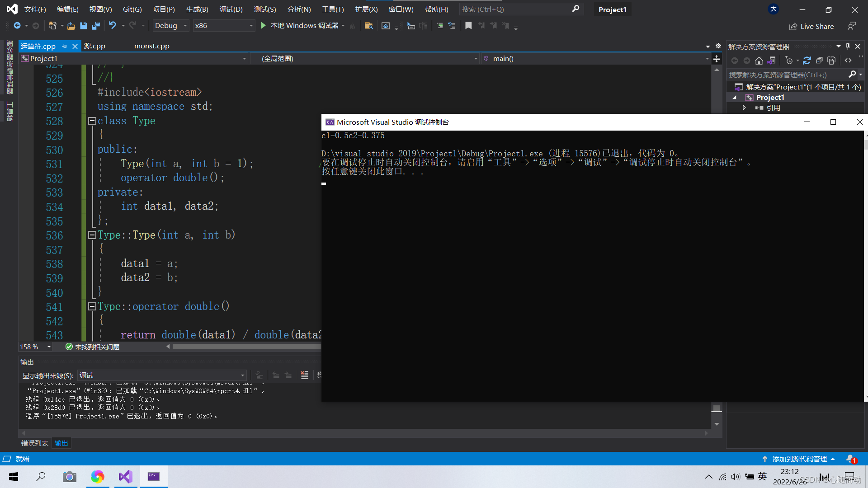This screenshot has height=488, width=868.
Task: Click the feedback icon near Live Share
Action: [852, 26]
